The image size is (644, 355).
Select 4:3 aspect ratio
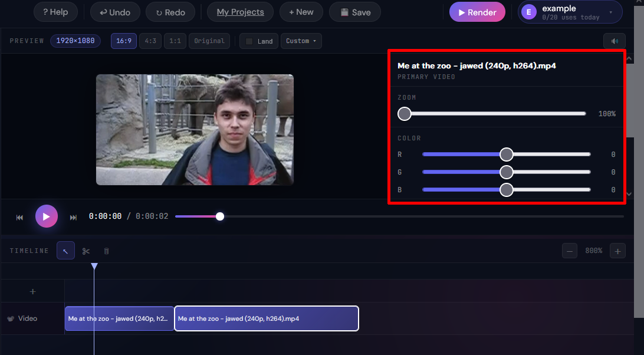(x=150, y=41)
